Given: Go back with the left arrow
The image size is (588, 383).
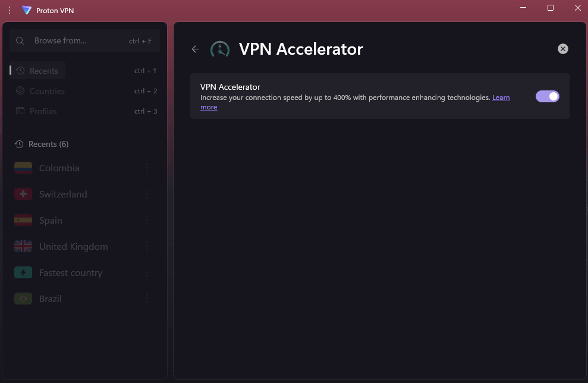Looking at the screenshot, I should pyautogui.click(x=196, y=49).
